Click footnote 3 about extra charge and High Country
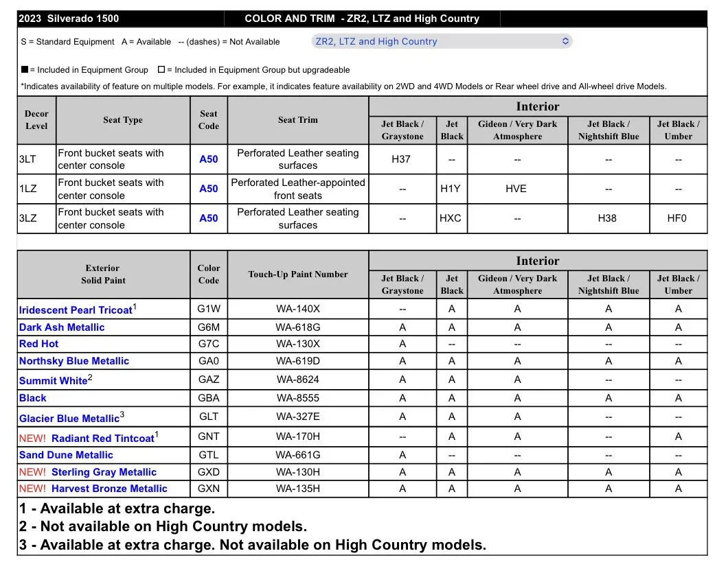 point(253,545)
